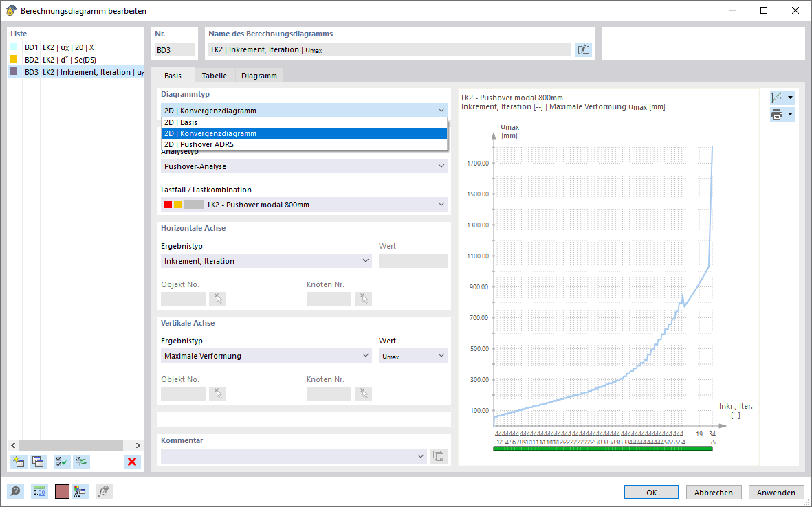Delete the selected diagram with red X
812x507 pixels.
pos(132,462)
